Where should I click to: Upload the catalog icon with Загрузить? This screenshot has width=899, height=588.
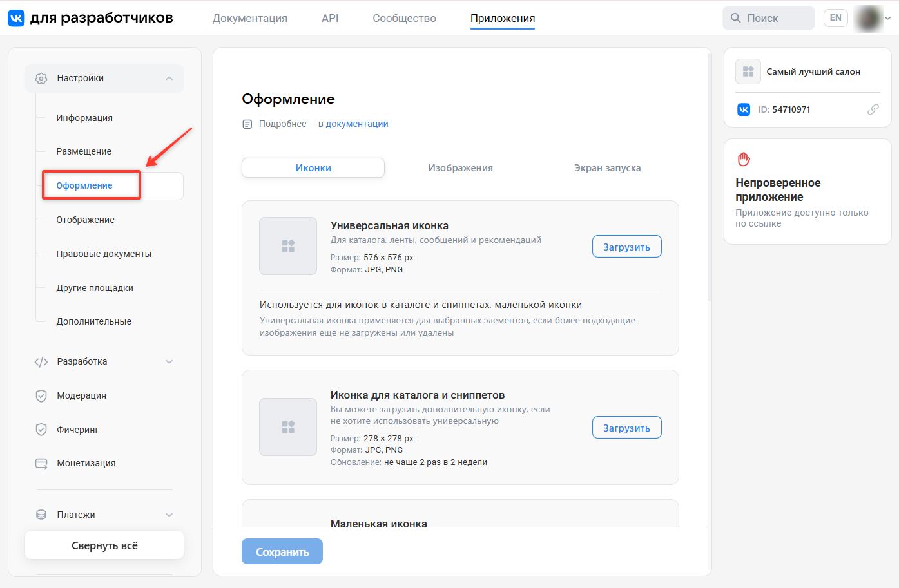click(x=627, y=428)
